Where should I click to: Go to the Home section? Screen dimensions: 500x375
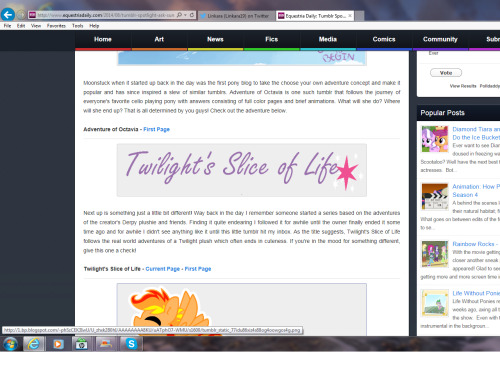pos(103,39)
